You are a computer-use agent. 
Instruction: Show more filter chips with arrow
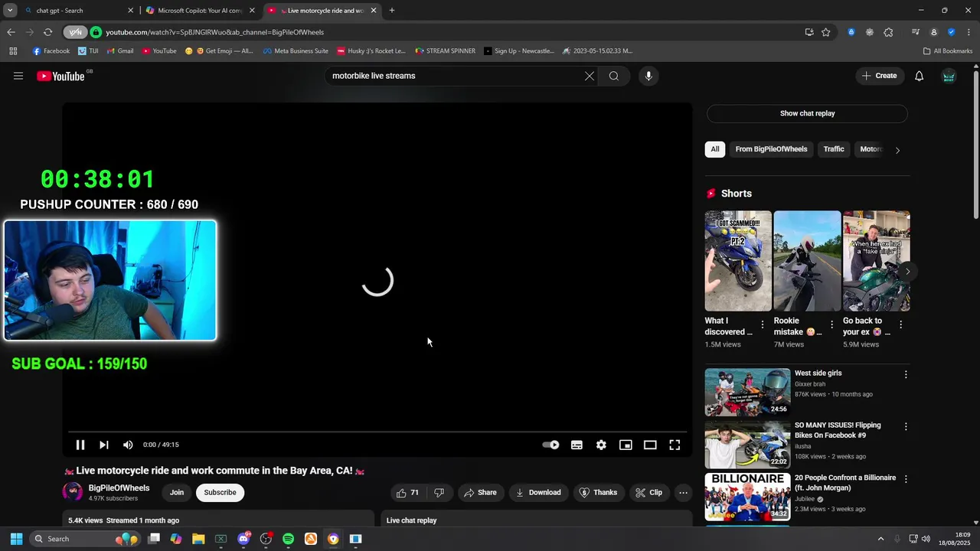[897, 150]
